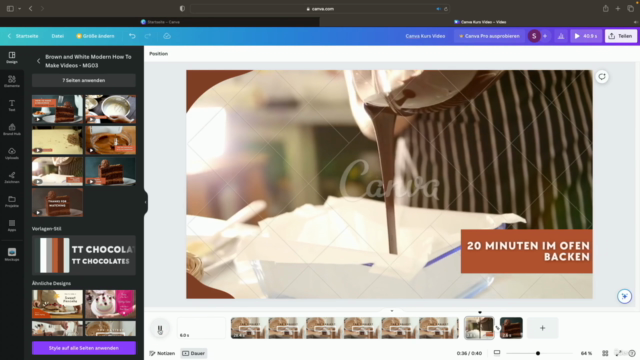Viewport: 640px width, 360px height.
Task: Pause the timeline playback
Action: click(x=160, y=329)
